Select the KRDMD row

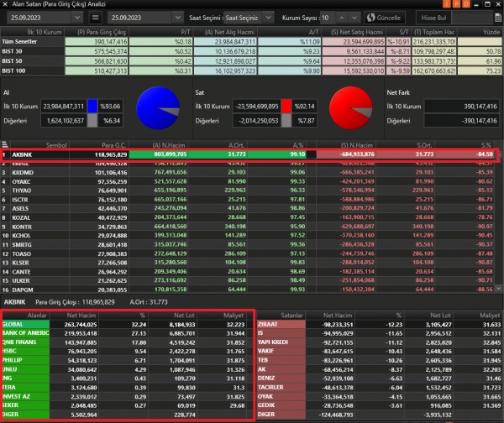pos(249,173)
